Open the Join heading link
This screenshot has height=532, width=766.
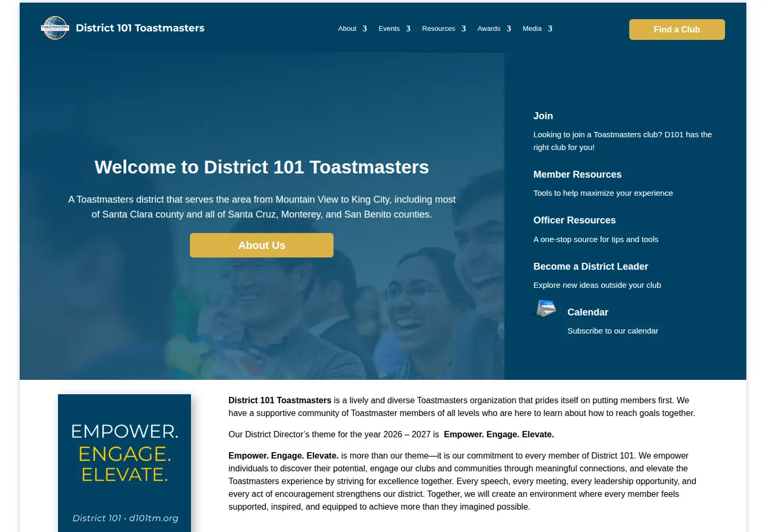click(x=543, y=116)
